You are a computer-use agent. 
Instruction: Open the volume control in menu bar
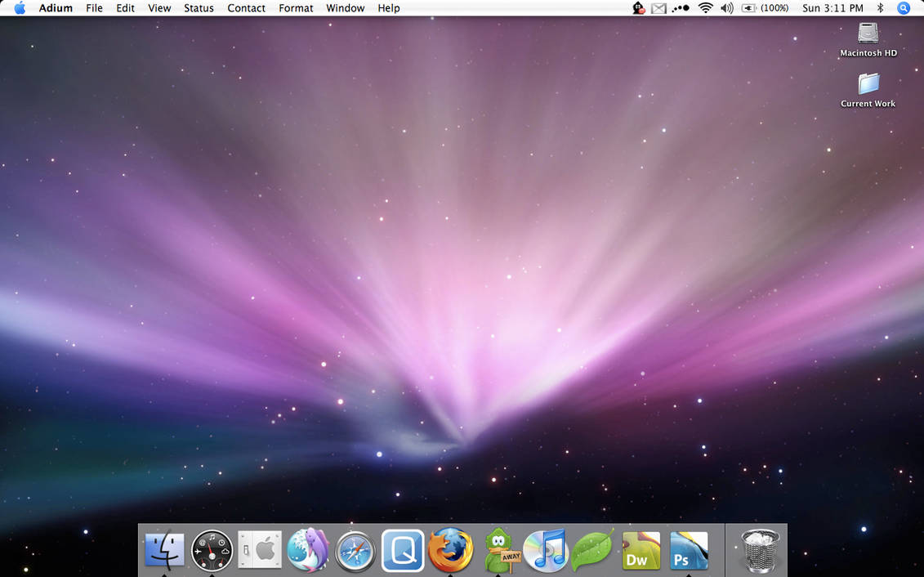(x=727, y=8)
